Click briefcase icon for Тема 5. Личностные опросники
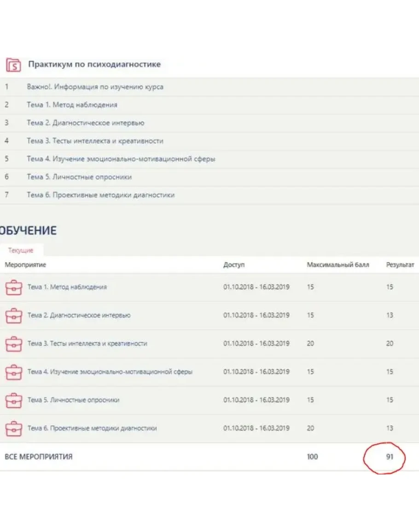Image resolution: width=419 pixels, height=532 pixels. tap(13, 400)
